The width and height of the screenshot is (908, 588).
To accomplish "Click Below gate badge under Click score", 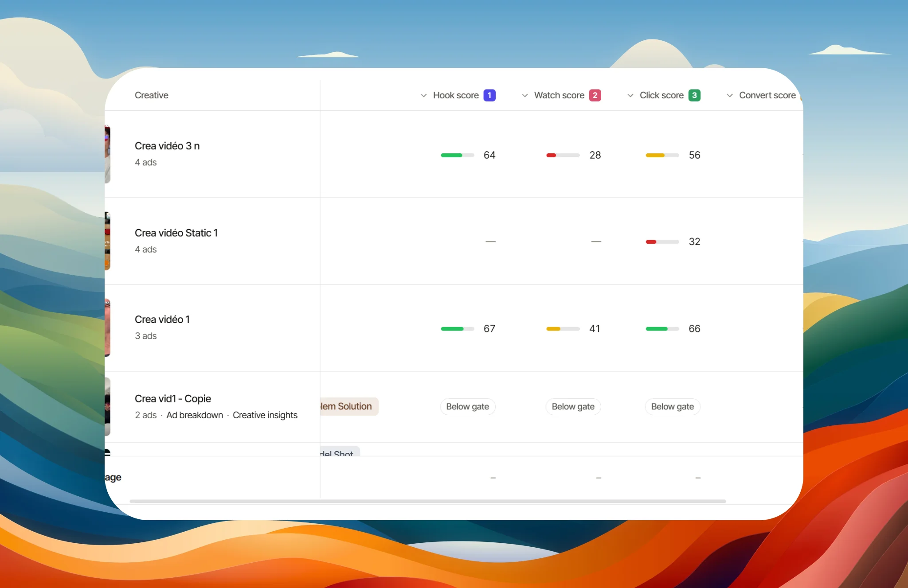I will click(x=673, y=407).
